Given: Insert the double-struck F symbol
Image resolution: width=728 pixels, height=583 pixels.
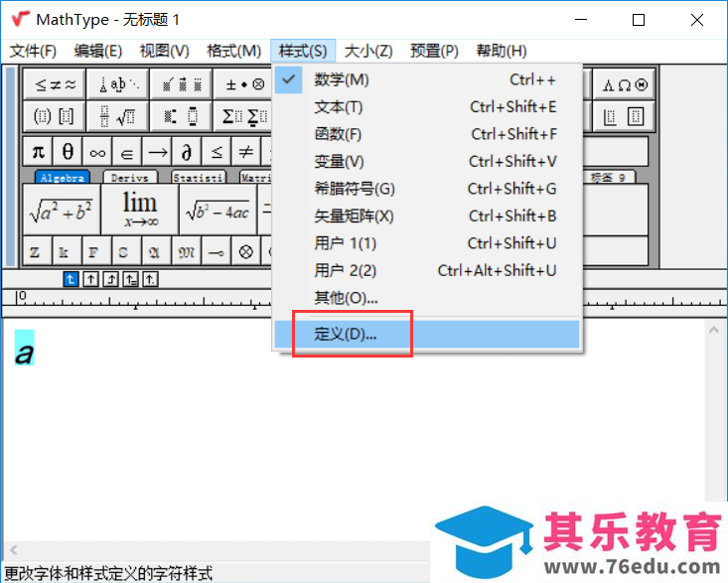Looking at the screenshot, I should (x=96, y=251).
